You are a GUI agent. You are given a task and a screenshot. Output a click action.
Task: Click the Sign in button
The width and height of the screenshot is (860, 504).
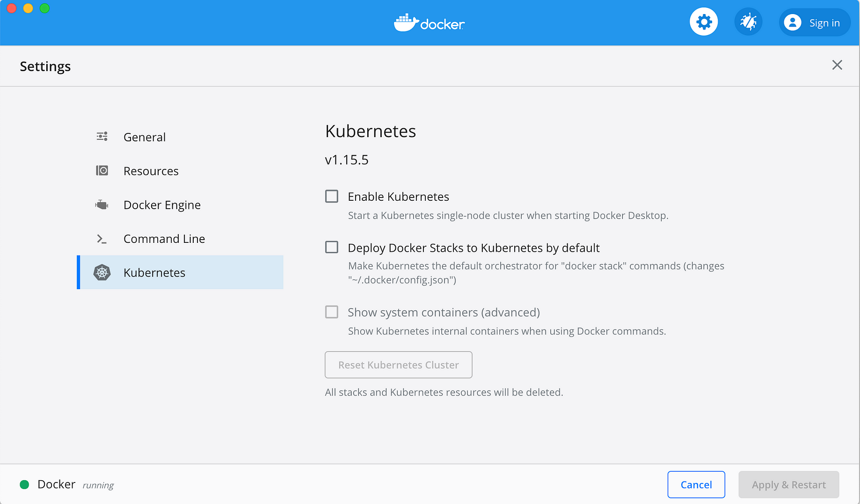tap(815, 22)
